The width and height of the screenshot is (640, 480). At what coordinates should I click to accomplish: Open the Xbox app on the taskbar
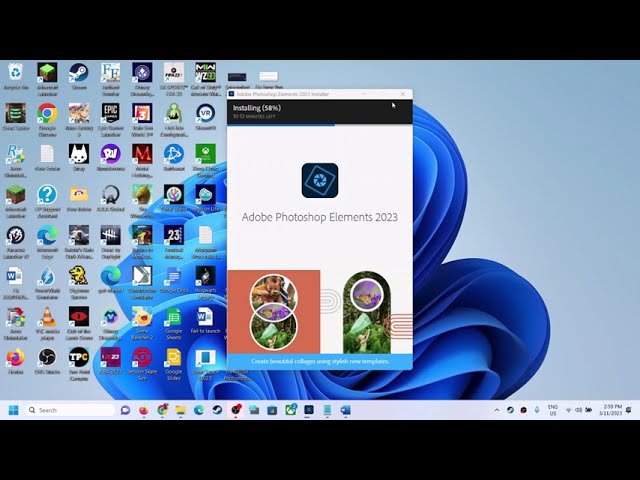291,410
